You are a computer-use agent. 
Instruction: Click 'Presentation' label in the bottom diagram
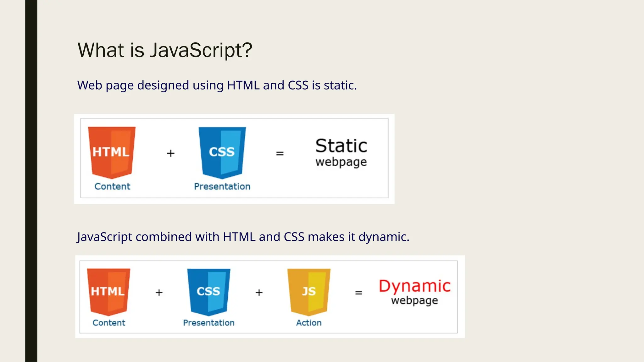(208, 323)
